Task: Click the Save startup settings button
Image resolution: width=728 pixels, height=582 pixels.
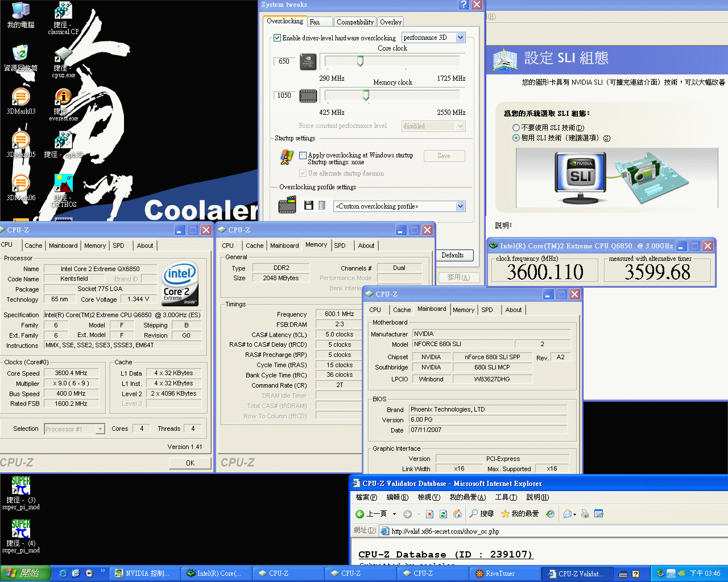Action: click(x=444, y=156)
